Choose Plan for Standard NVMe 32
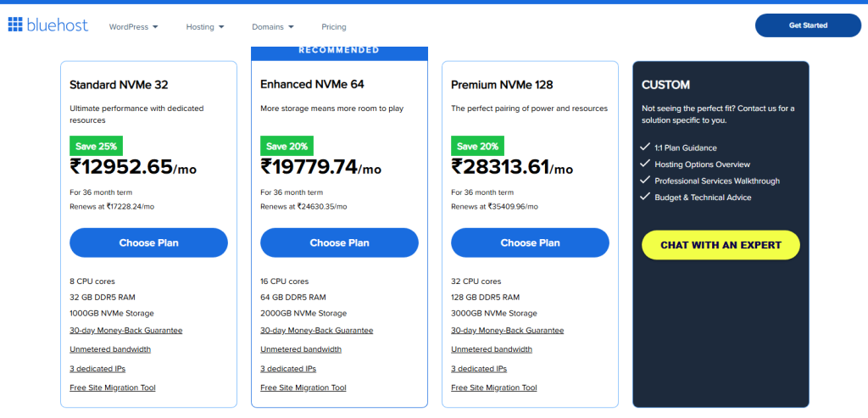868x418 pixels. coord(148,242)
